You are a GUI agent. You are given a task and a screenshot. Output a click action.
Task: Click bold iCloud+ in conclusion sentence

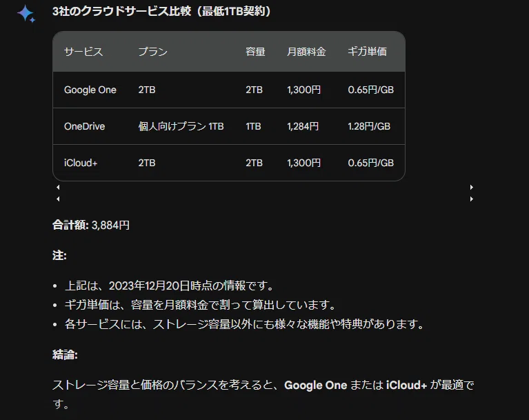point(406,385)
